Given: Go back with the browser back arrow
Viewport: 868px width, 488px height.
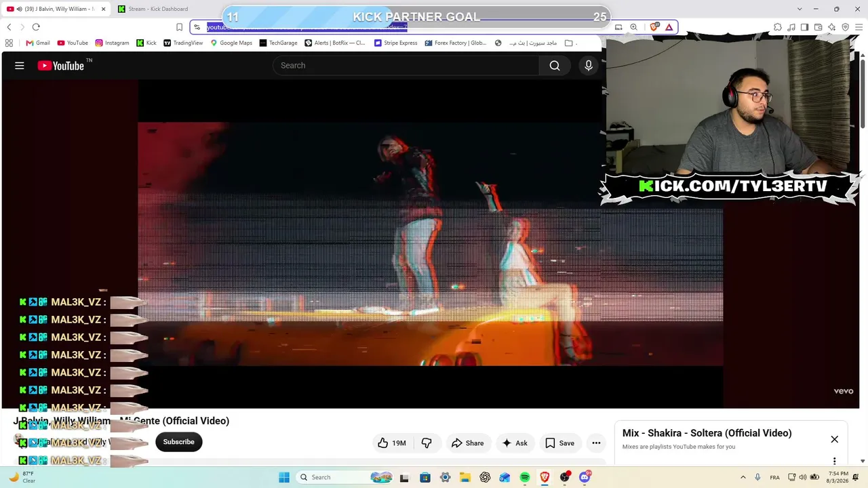Looking at the screenshot, I should pos(9,27).
